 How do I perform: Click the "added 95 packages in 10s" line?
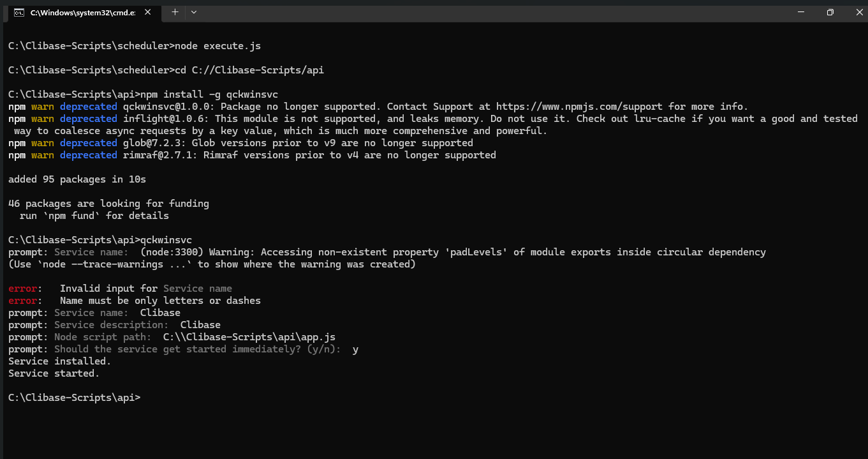[77, 179]
